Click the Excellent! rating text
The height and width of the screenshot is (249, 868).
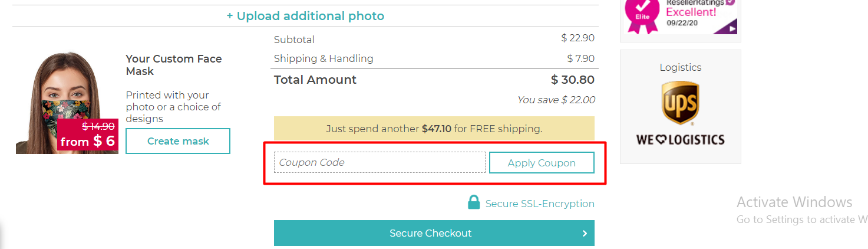[691, 12]
